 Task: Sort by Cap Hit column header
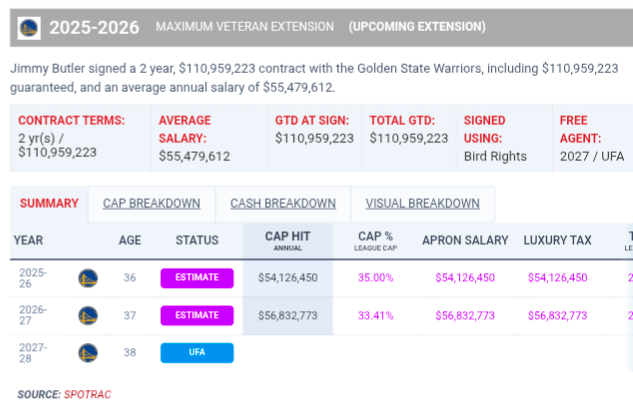(x=289, y=240)
